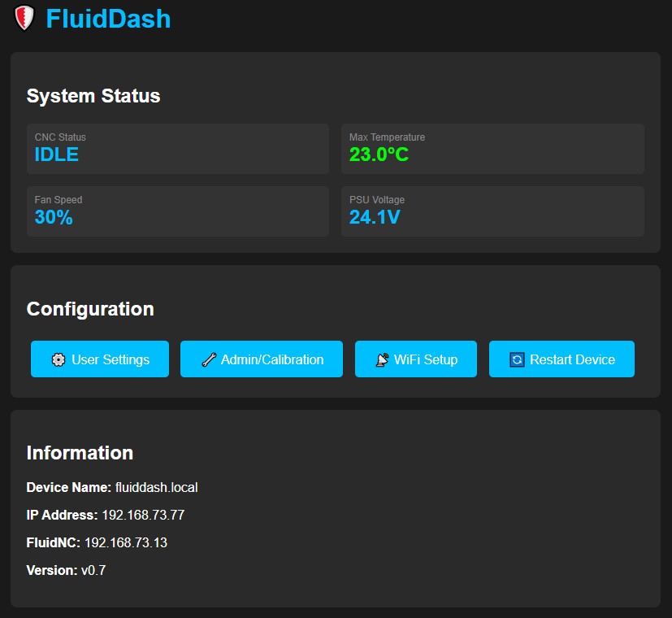Click the PSU Voltage 24.1V reading
The height and width of the screenshot is (618, 672).
375,217
